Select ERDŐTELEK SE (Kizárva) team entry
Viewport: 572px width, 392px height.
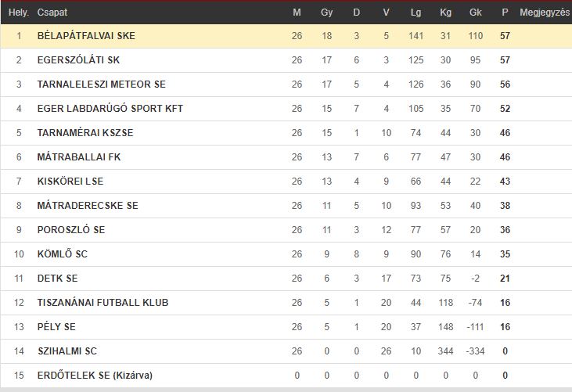95,376
